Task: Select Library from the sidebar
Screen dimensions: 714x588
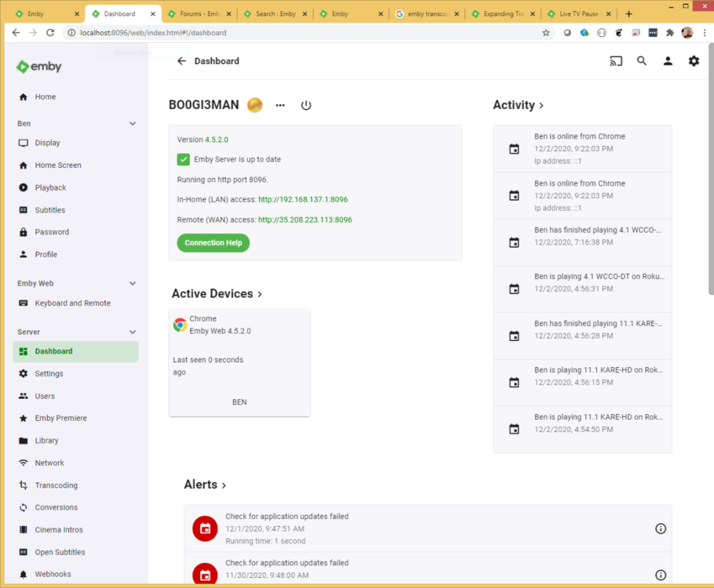Action: [x=46, y=441]
